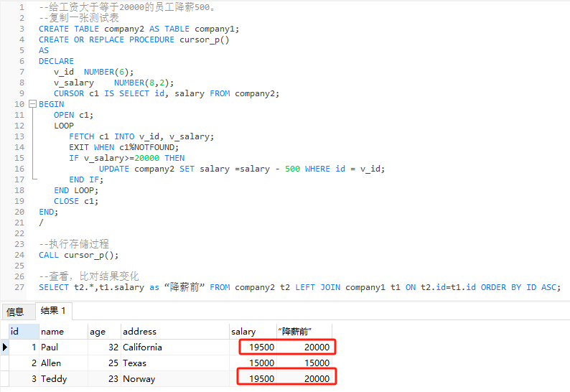The image size is (570, 392).
Task: Select the current-row indicator arrow for Paul
Action: point(5,347)
